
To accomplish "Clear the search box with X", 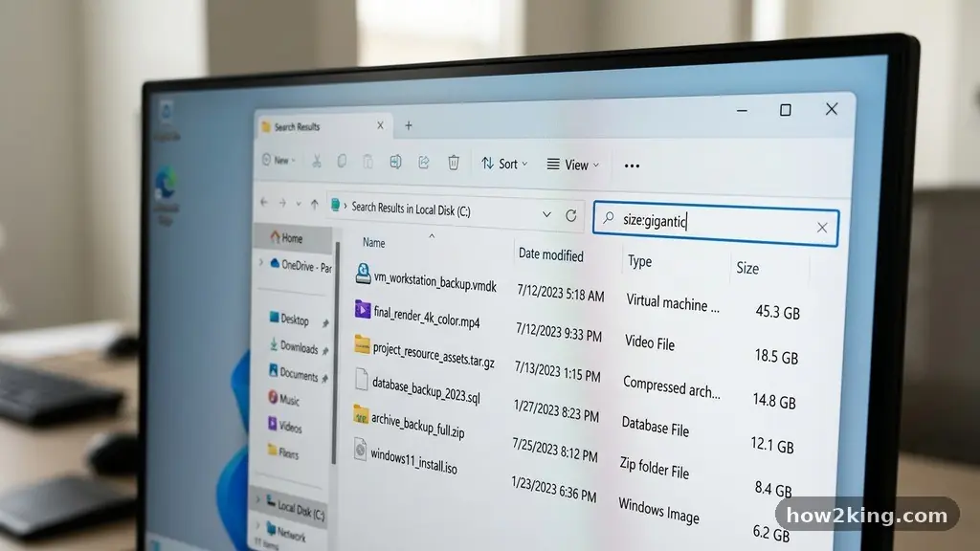I will [x=822, y=228].
